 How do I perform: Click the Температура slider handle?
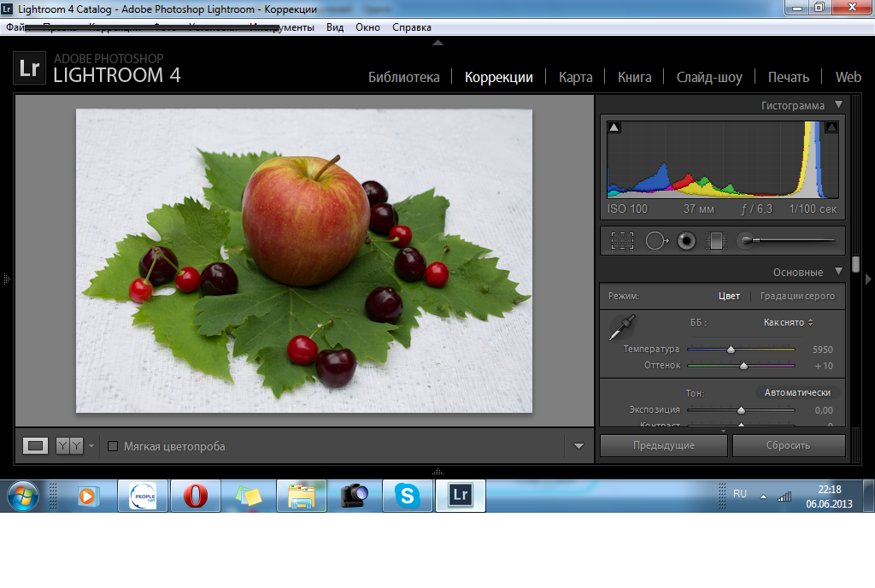731,350
